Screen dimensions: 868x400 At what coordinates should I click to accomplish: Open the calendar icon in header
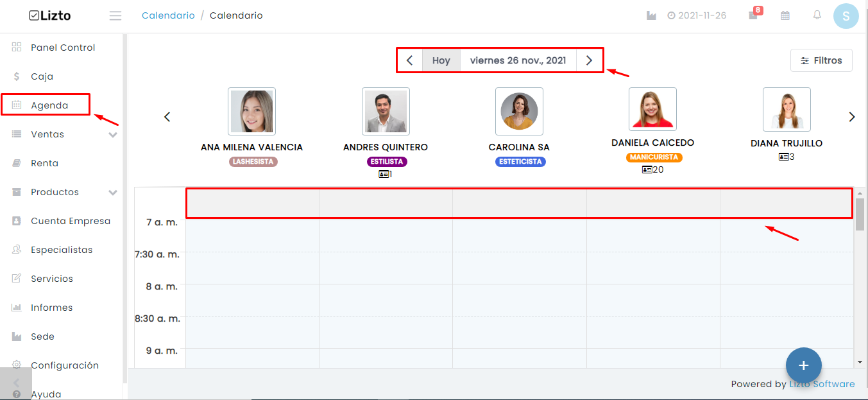(x=785, y=15)
